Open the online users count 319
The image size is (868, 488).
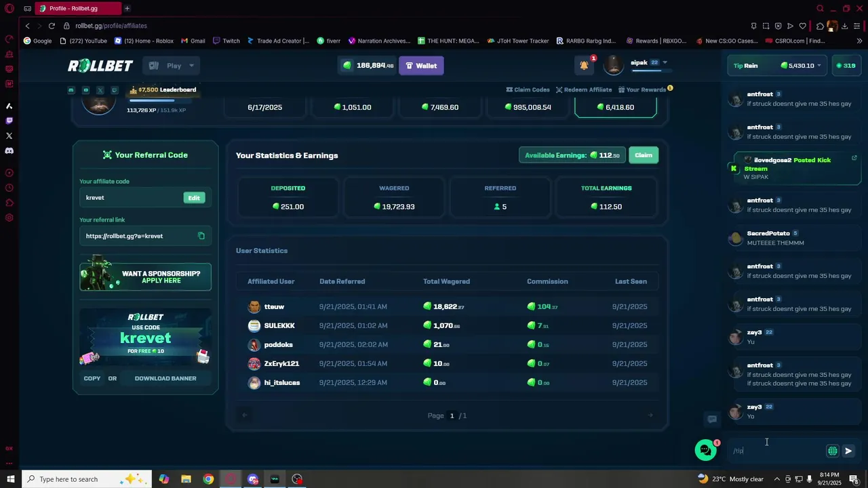coord(846,66)
